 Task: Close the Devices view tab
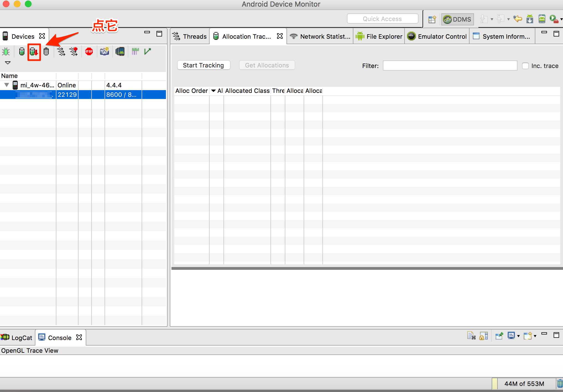click(42, 36)
